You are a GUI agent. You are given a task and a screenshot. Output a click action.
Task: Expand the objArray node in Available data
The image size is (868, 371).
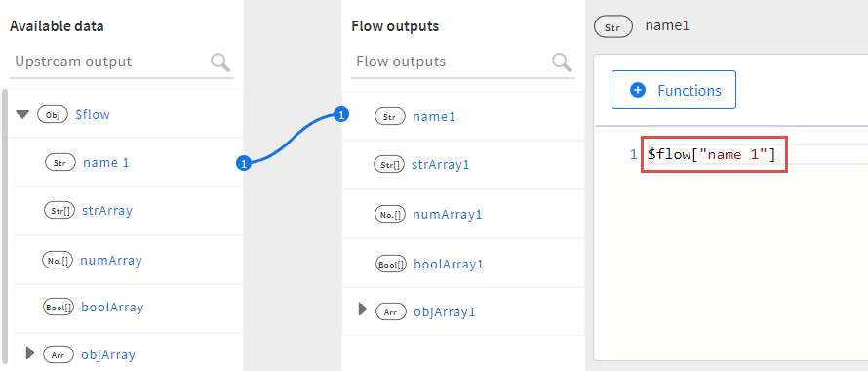tap(30, 352)
